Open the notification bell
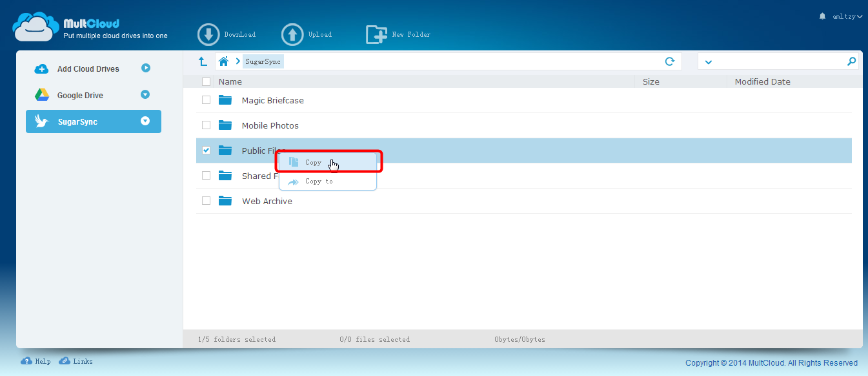Screen dimensions: 868x376 pyautogui.click(x=822, y=16)
